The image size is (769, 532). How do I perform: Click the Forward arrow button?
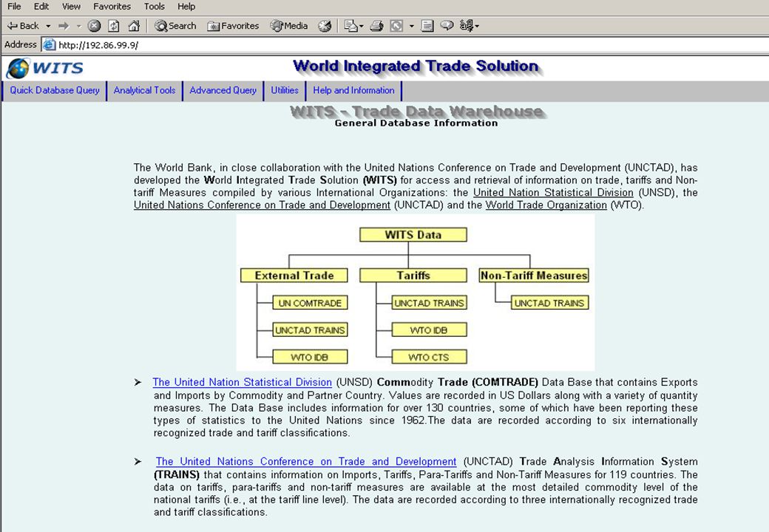pos(64,26)
